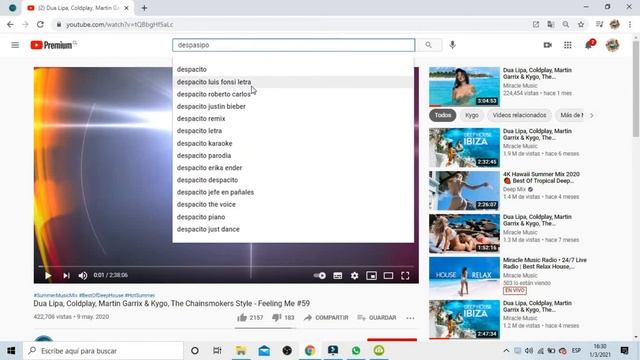Toggle the autoplay switch in player
This screenshot has width=640, height=360.
click(320, 276)
